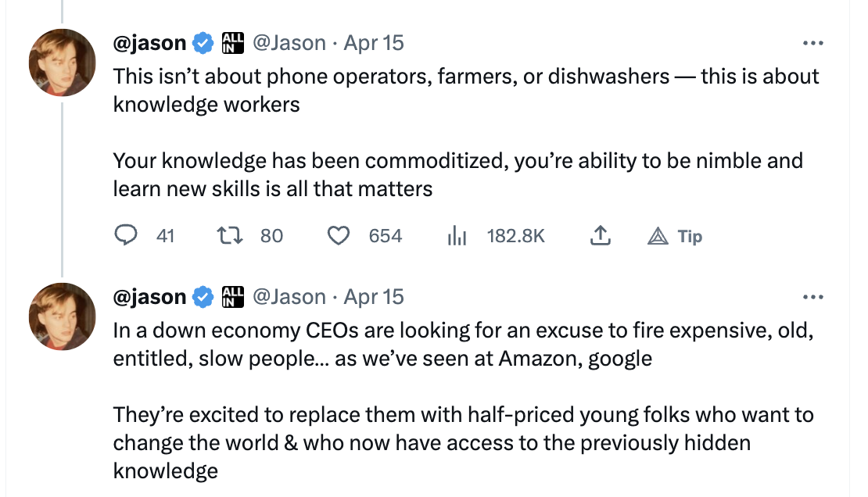Tip the author of first tweet
868x497 pixels.
click(x=675, y=236)
